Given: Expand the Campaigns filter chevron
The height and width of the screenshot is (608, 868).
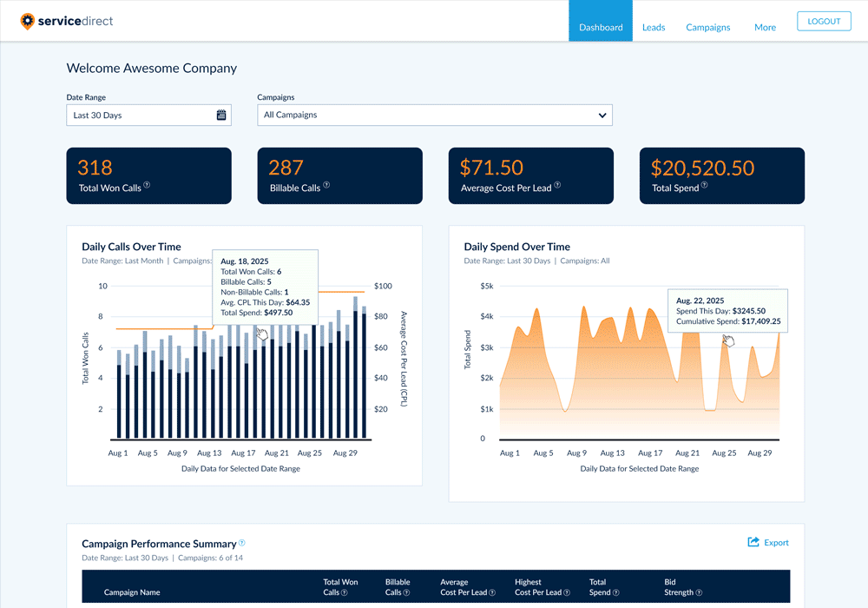Looking at the screenshot, I should 602,115.
